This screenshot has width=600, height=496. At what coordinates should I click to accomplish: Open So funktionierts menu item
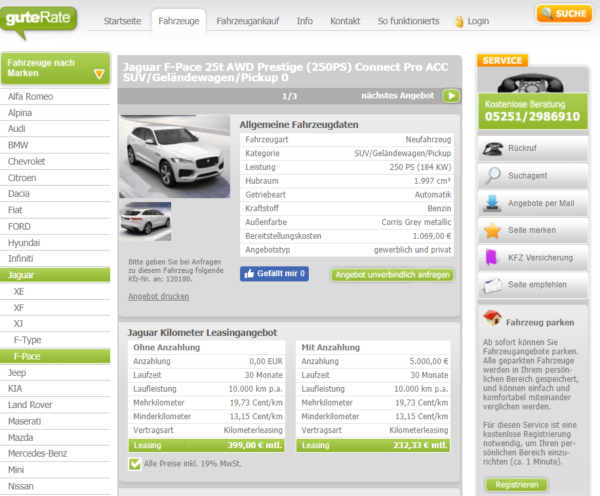(408, 21)
